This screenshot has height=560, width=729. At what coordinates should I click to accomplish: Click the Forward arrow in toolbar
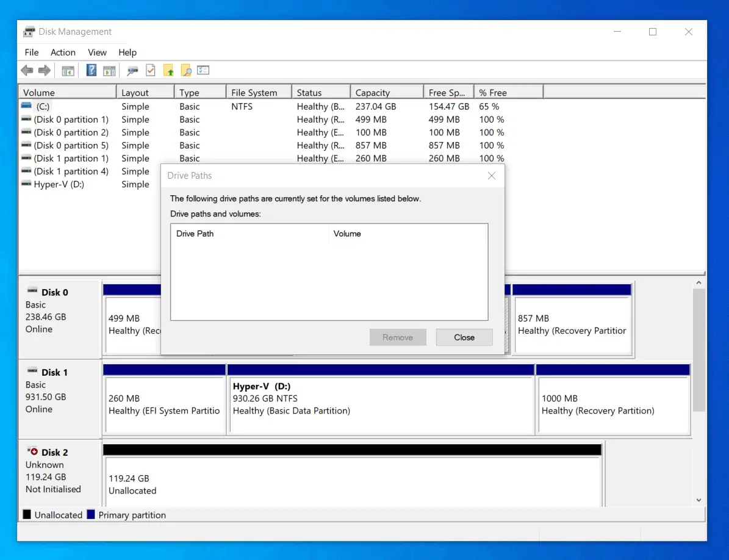pyautogui.click(x=44, y=70)
